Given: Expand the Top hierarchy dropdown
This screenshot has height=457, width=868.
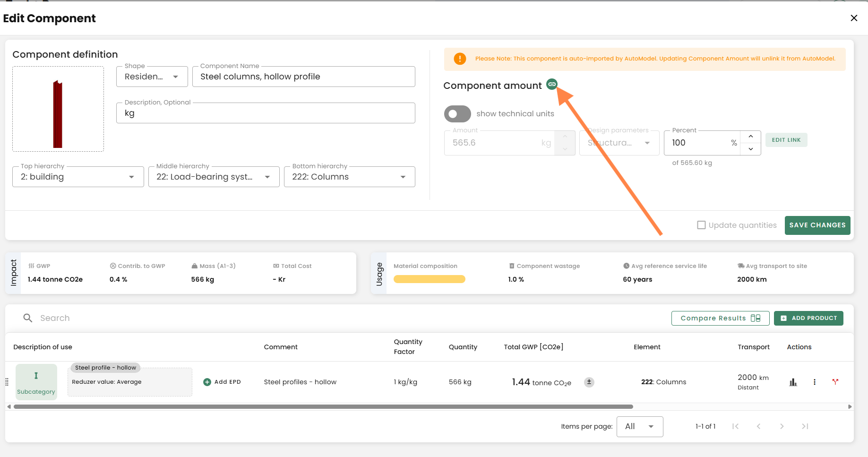Looking at the screenshot, I should [x=78, y=177].
